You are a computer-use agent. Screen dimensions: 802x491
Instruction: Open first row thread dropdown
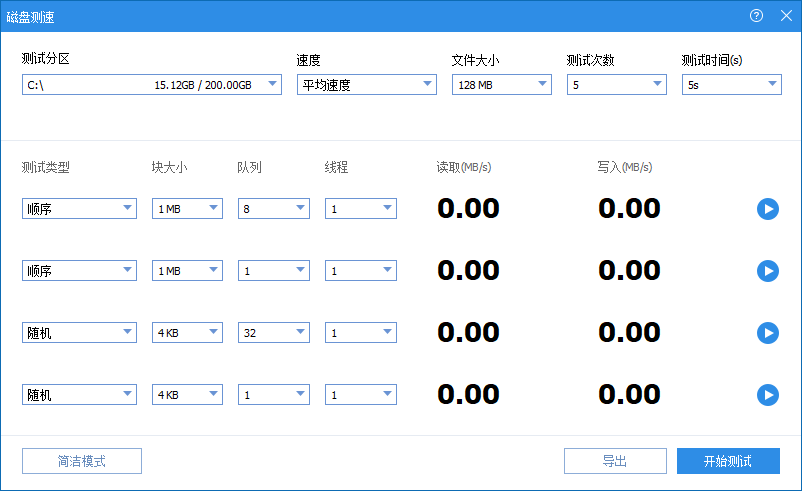pos(361,209)
